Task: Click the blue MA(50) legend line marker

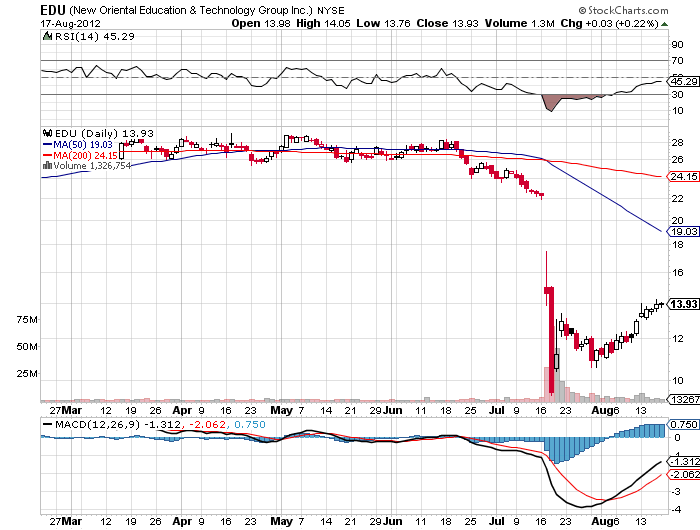Action: (x=47, y=144)
